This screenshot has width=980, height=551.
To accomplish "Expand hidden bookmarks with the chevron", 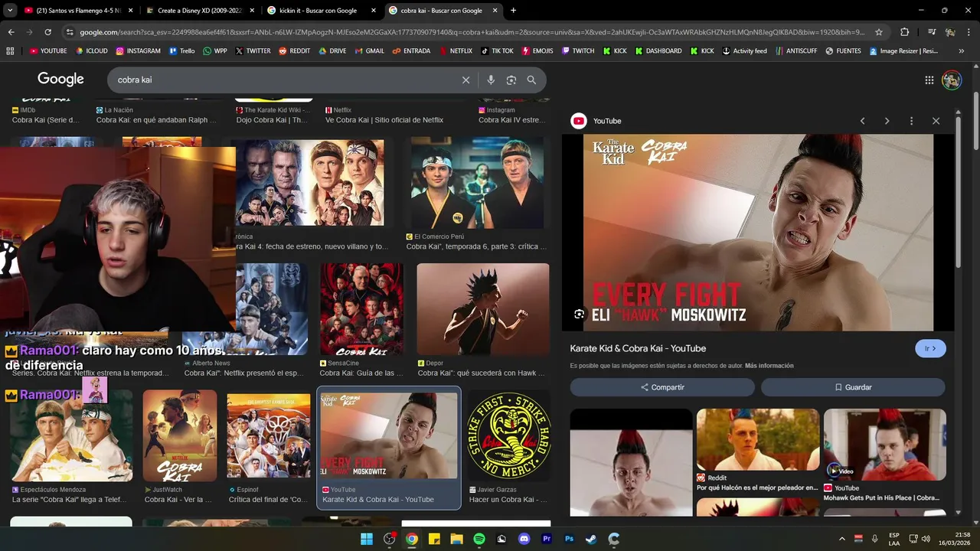I will point(962,51).
